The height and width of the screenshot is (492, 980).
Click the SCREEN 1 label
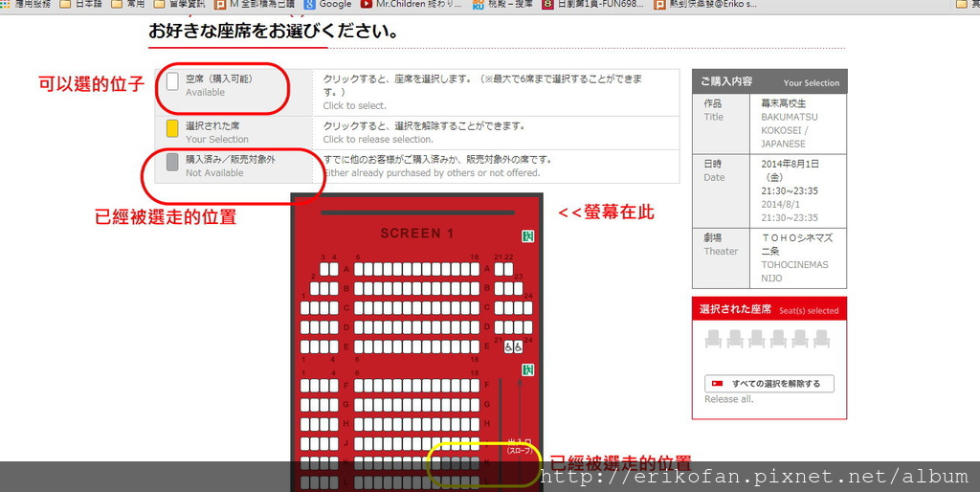click(417, 234)
